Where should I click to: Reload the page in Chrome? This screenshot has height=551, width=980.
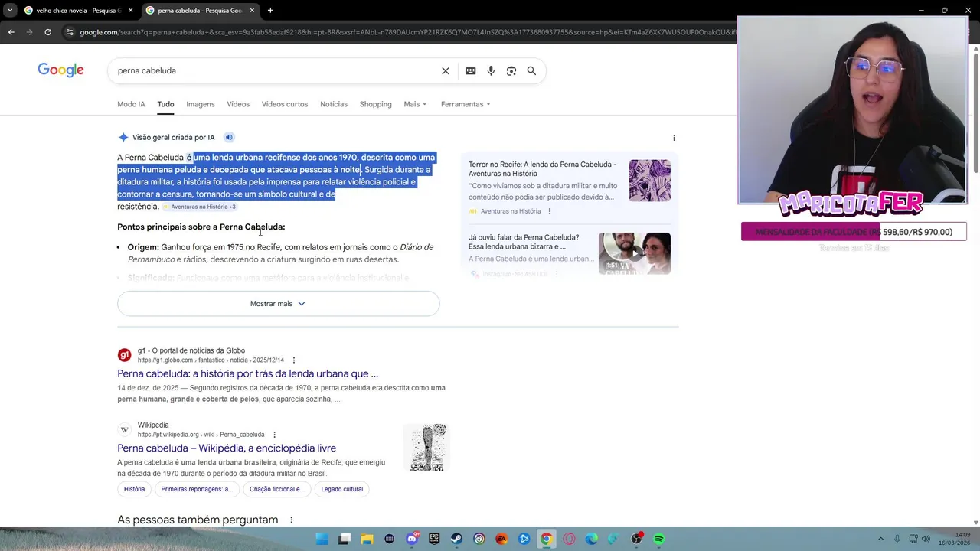pos(47,32)
